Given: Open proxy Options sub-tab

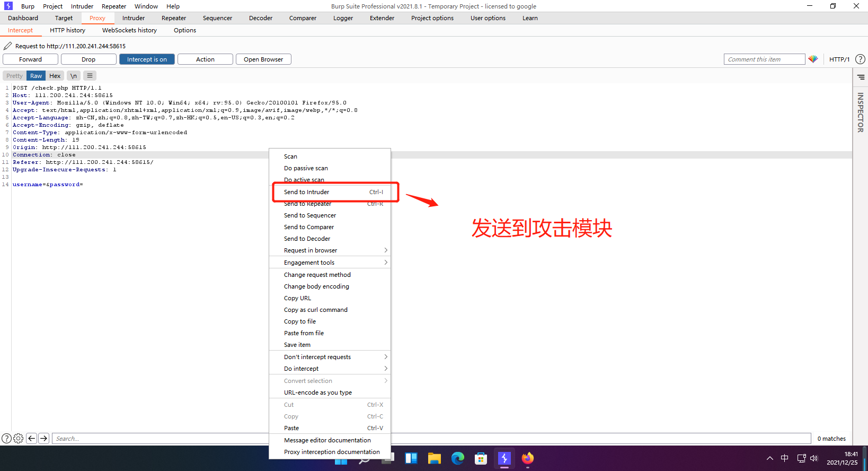Looking at the screenshot, I should pos(185,30).
